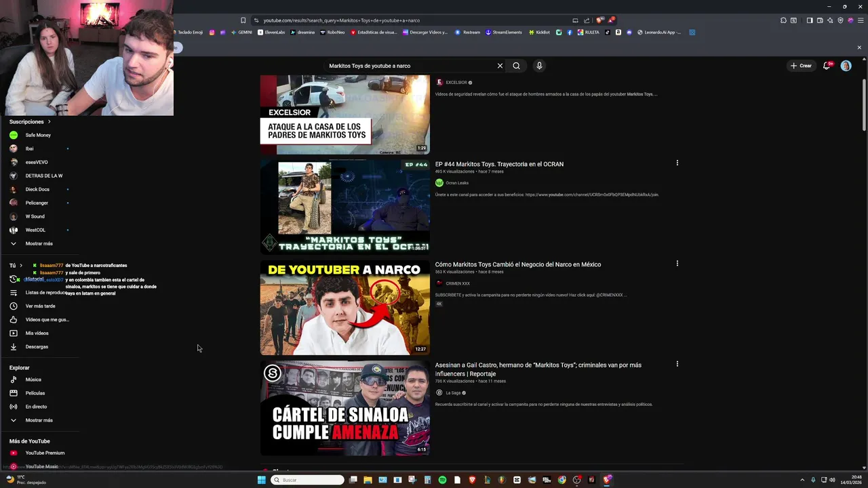This screenshot has height=488, width=868.
Task: Open the YouTube notifications bell
Action: point(827,66)
